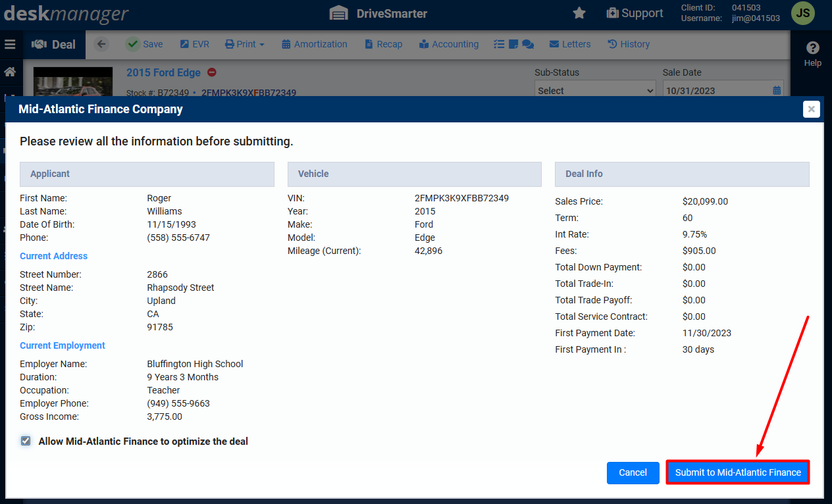832x504 pixels.
Task: Open the Sale Date calendar picker icon
Action: click(777, 91)
